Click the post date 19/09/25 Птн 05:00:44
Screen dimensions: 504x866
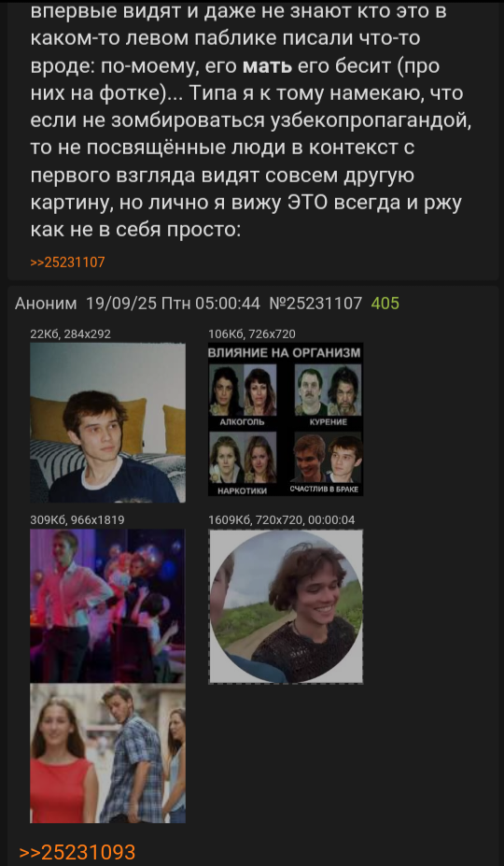(173, 304)
